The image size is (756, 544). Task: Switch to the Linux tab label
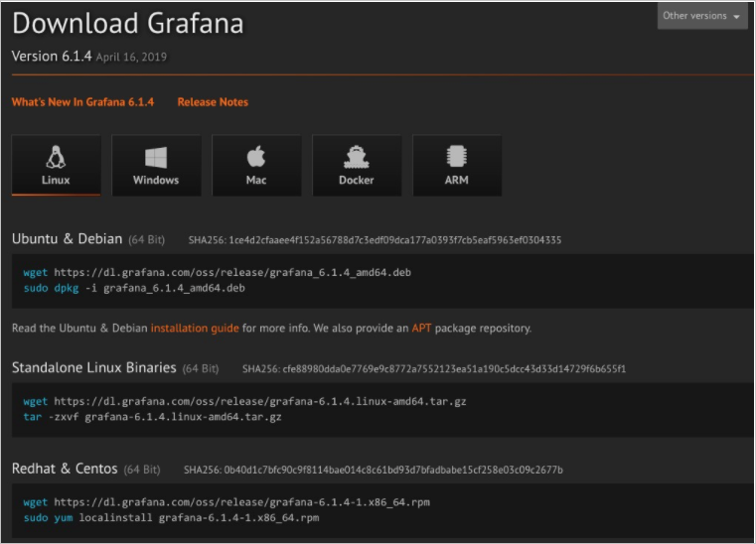coord(56,180)
